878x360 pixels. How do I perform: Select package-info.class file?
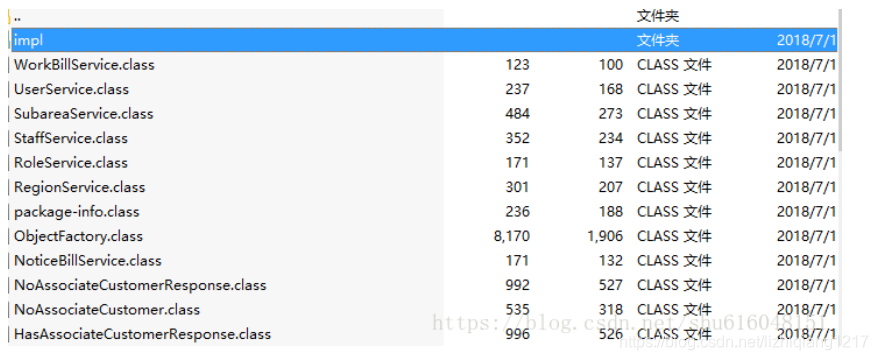(x=77, y=212)
